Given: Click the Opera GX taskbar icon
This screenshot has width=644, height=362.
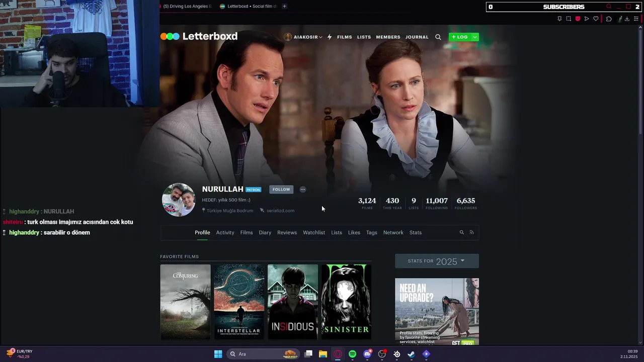Looking at the screenshot, I should click(x=338, y=354).
